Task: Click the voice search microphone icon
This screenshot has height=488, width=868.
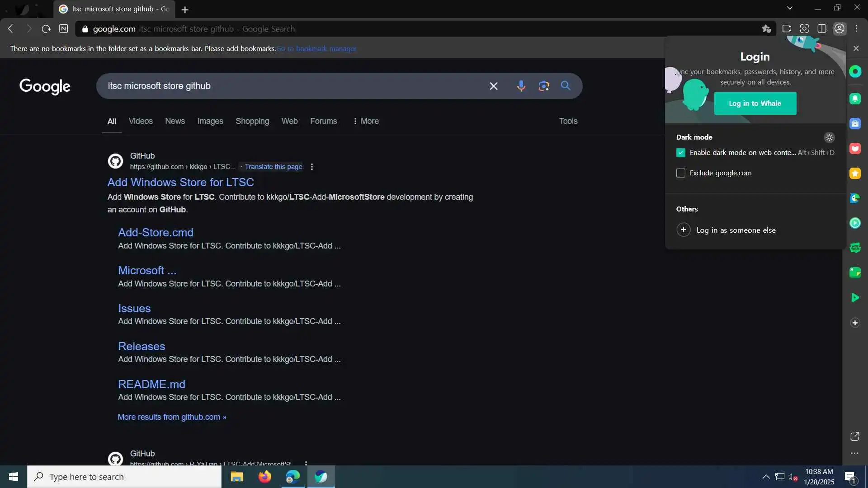Action: [521, 86]
